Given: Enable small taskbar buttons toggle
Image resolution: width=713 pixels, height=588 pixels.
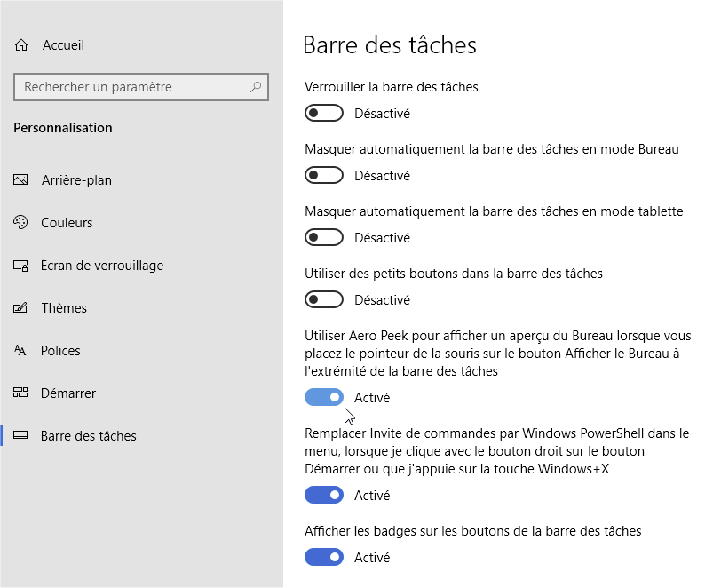Looking at the screenshot, I should click(324, 299).
